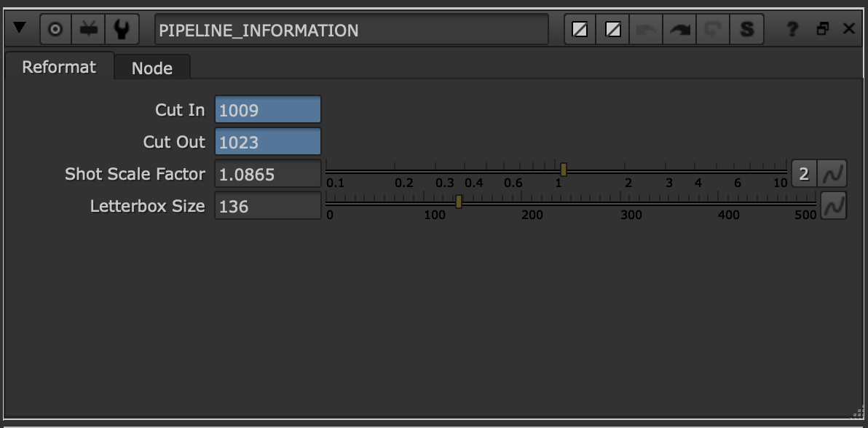Open the animation menu for Letterbox Size
The height and width of the screenshot is (428, 868).
pos(833,206)
